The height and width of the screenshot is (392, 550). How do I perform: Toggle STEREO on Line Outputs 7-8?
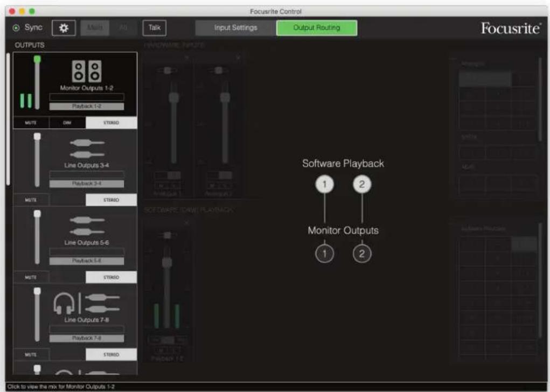(111, 354)
